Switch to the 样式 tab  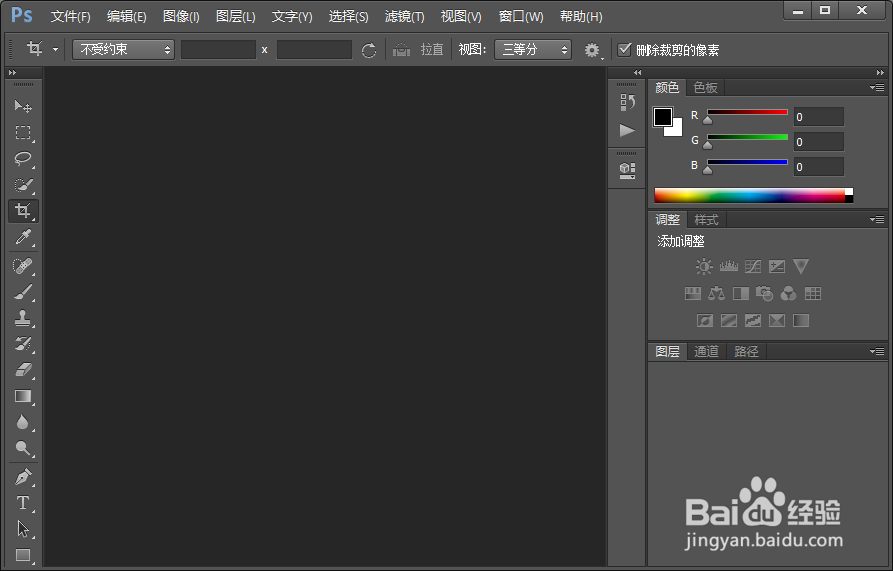tap(706, 219)
